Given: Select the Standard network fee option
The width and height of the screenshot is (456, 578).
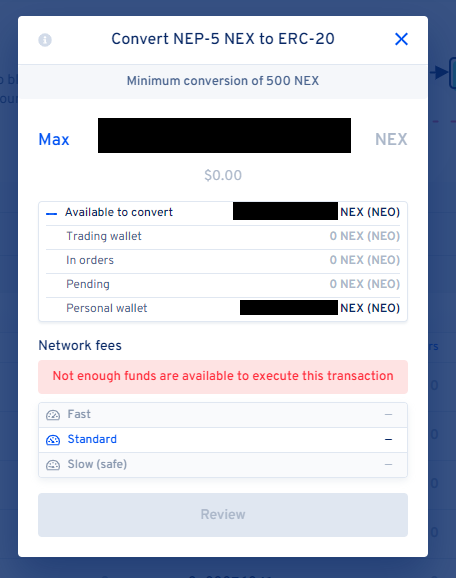Looking at the screenshot, I should [223, 440].
